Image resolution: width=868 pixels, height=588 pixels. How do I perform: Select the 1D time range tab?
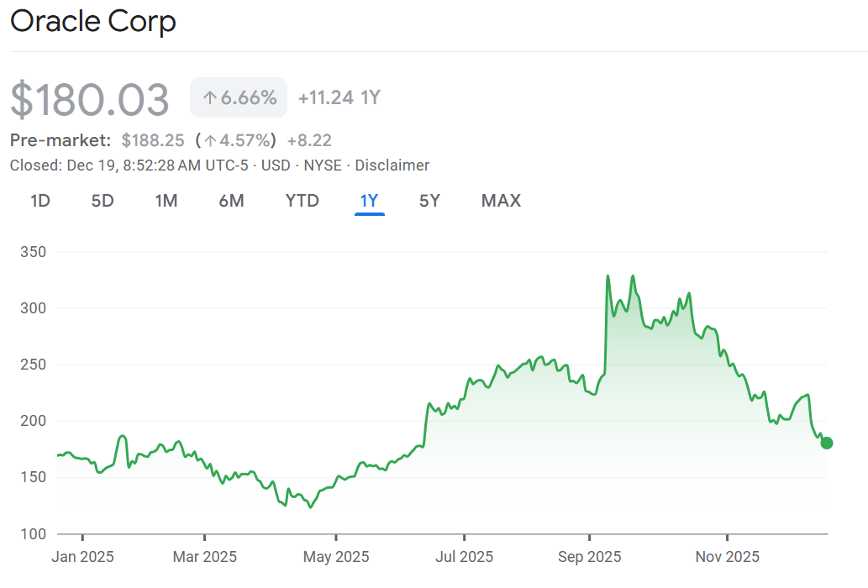tap(39, 201)
